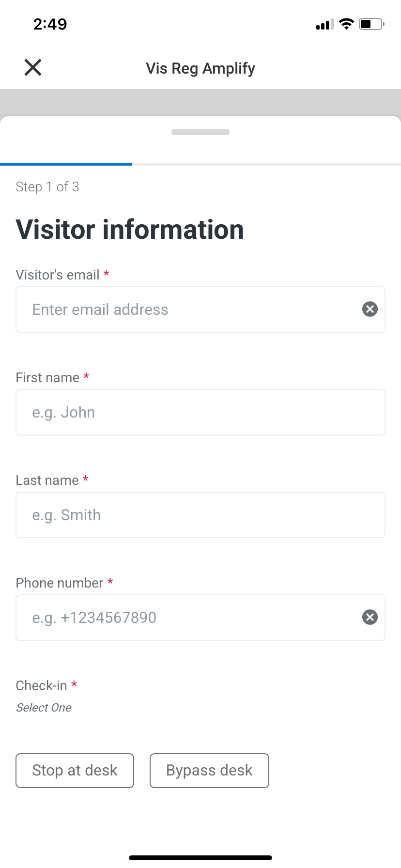This screenshot has height=868, width=401.
Task: Tap the Step 1 of 3 label
Action: 47,186
